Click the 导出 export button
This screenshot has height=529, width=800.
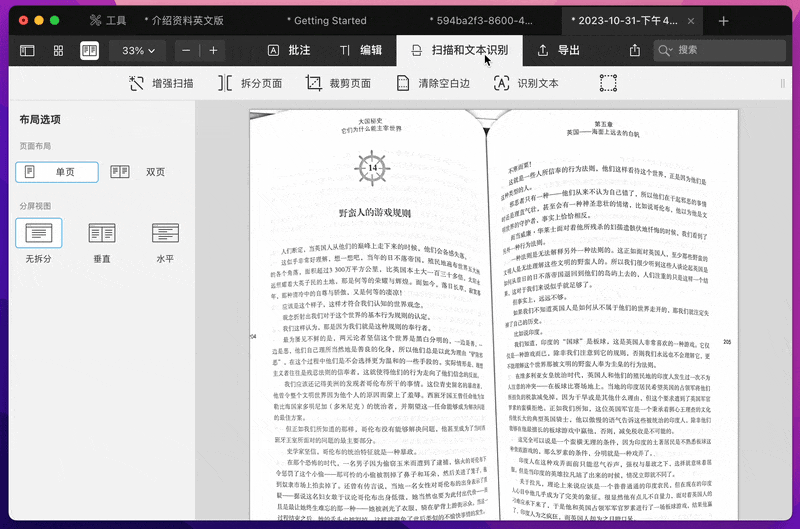coord(558,50)
